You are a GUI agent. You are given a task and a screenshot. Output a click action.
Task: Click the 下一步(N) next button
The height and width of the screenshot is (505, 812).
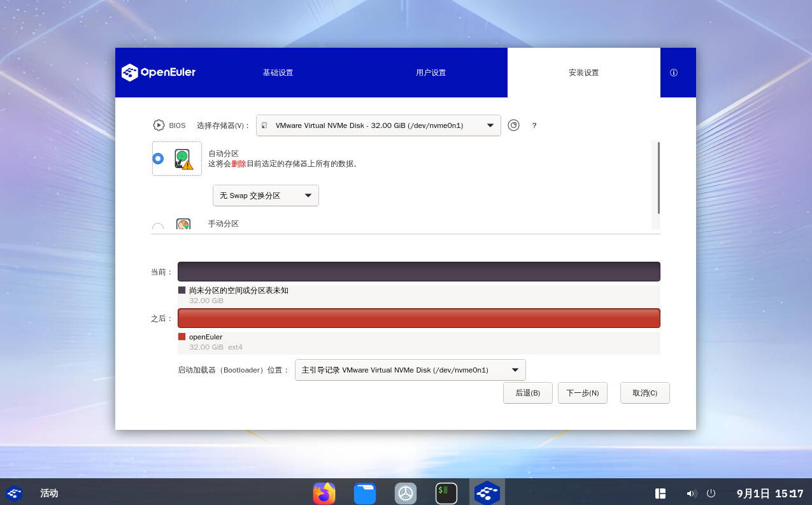point(582,393)
